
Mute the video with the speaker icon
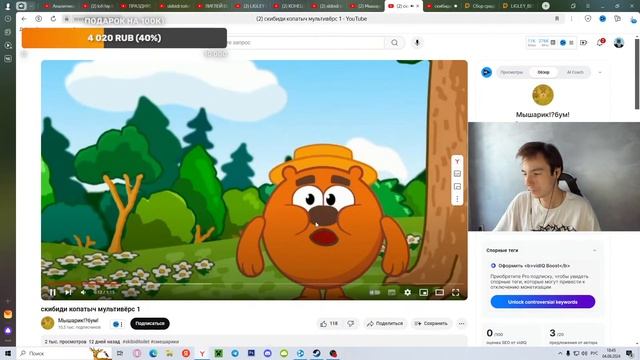(x=83, y=292)
